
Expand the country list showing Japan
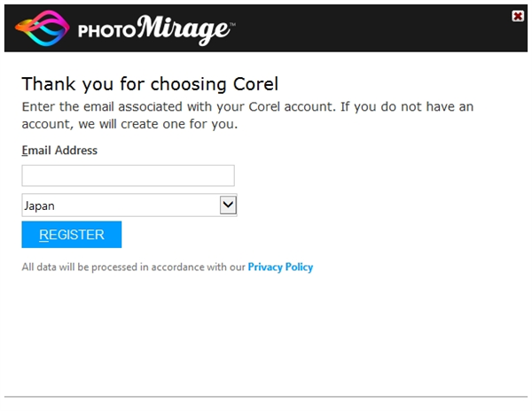pos(228,205)
